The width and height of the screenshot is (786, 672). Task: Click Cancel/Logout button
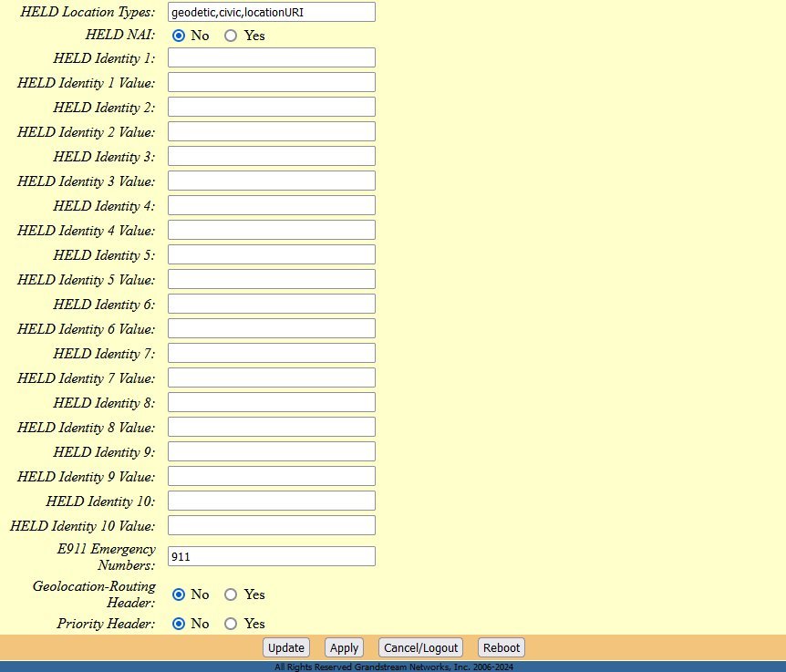(x=420, y=647)
